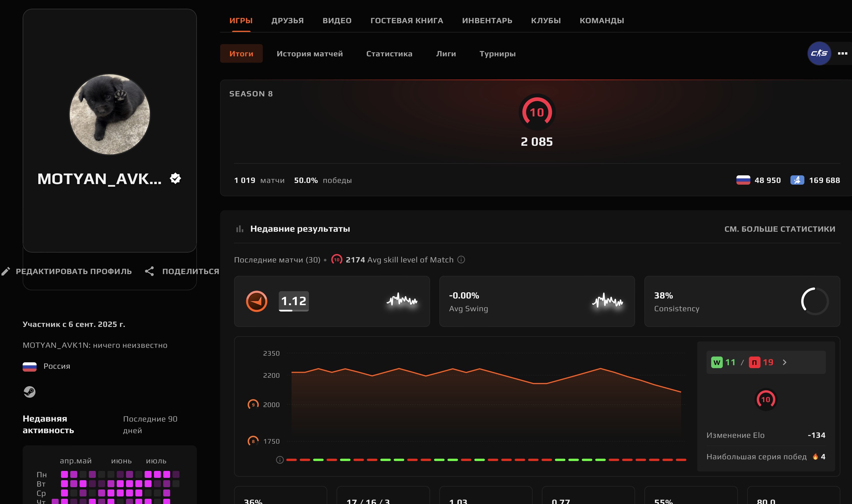Viewport: 852px width, 504px height.
Task: Click the bar chart icon beside Недавние результаты
Action: tap(240, 229)
